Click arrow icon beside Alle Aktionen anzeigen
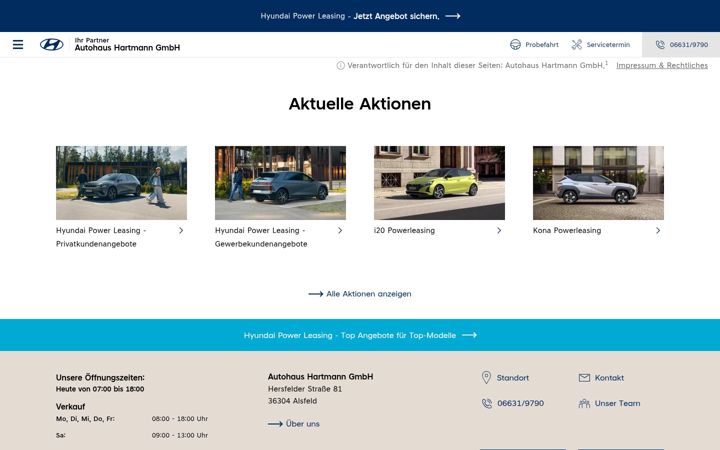 [x=315, y=294]
